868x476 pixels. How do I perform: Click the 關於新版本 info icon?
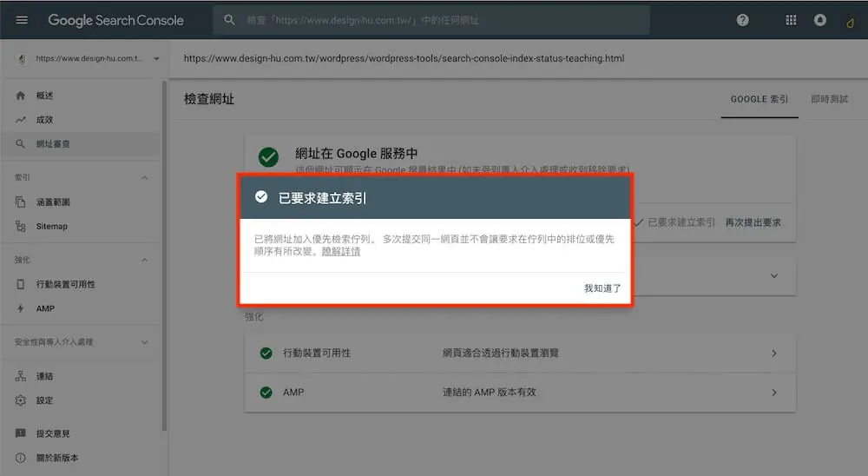21,458
